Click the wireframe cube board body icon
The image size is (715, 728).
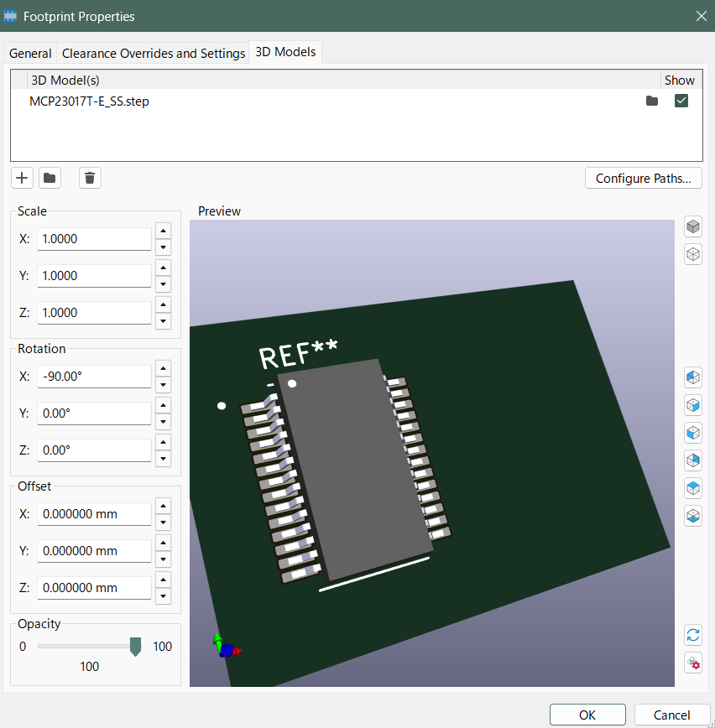(693, 254)
